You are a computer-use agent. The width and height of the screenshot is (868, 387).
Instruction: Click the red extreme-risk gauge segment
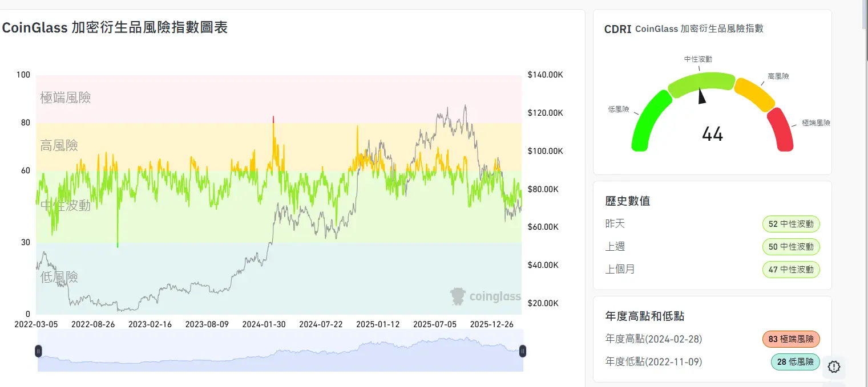781,129
